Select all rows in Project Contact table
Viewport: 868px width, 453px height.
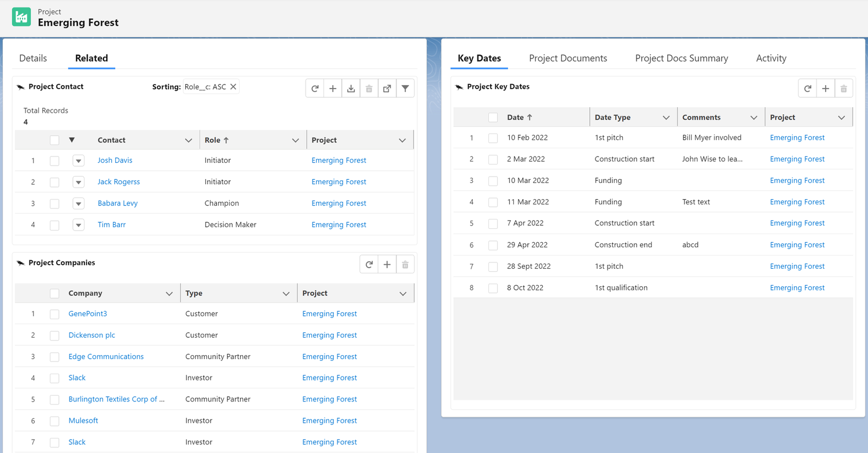coord(54,140)
